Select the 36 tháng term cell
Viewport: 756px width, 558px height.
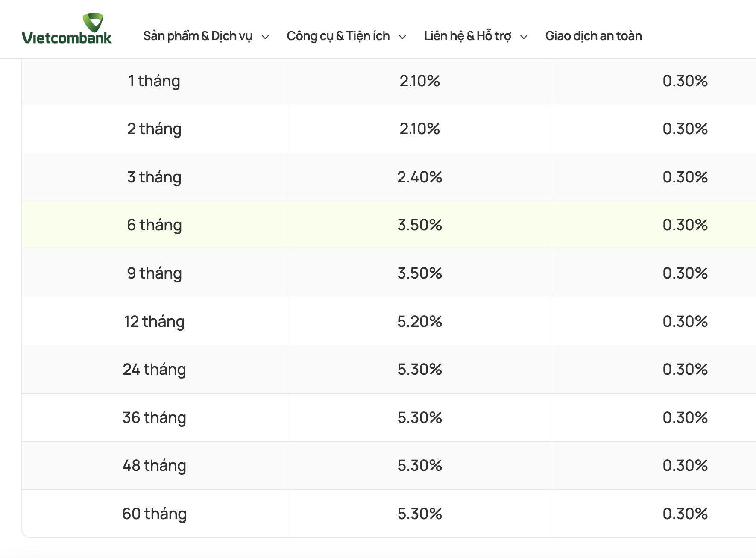[154, 418]
